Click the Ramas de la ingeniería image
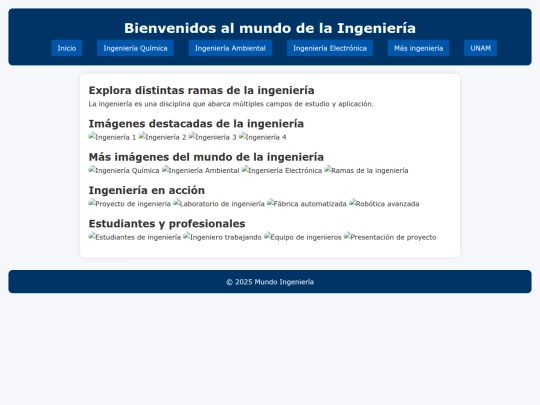Viewport: 540px width, 405px height. [366, 170]
